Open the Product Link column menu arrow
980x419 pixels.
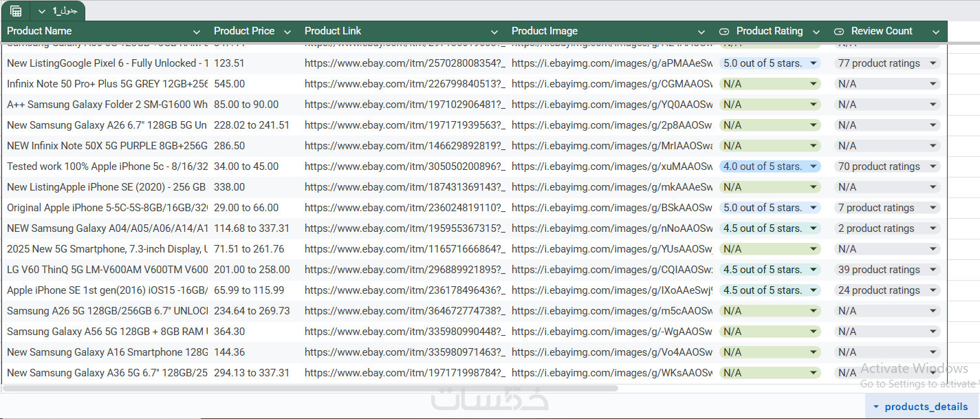(x=494, y=32)
